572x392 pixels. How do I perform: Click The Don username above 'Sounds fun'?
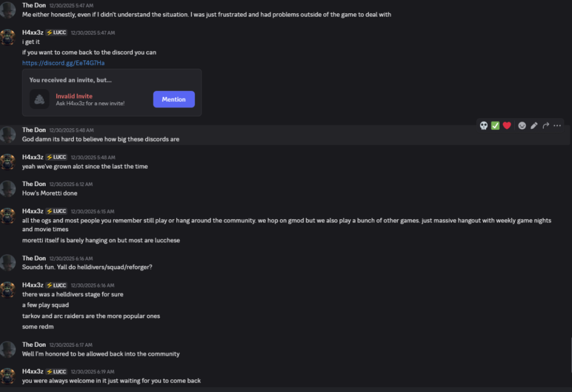point(34,258)
